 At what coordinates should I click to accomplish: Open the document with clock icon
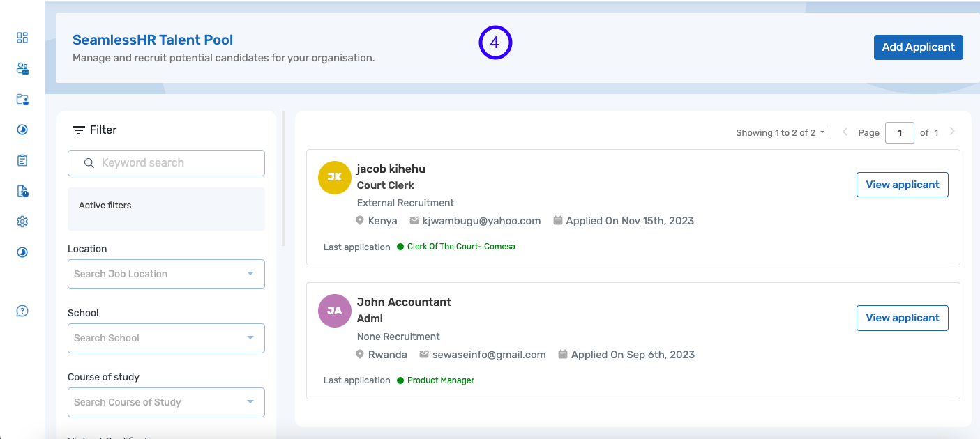[22, 191]
